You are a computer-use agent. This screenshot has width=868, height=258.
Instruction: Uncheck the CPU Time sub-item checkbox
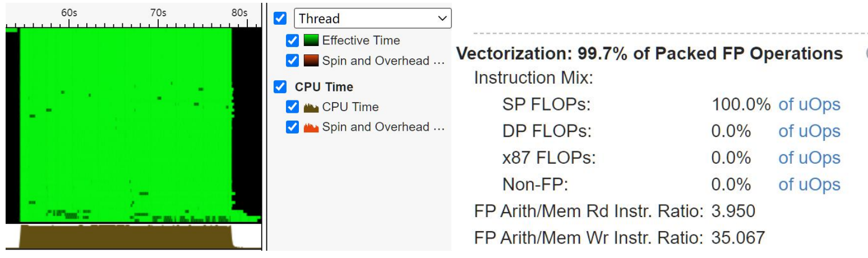click(x=292, y=107)
